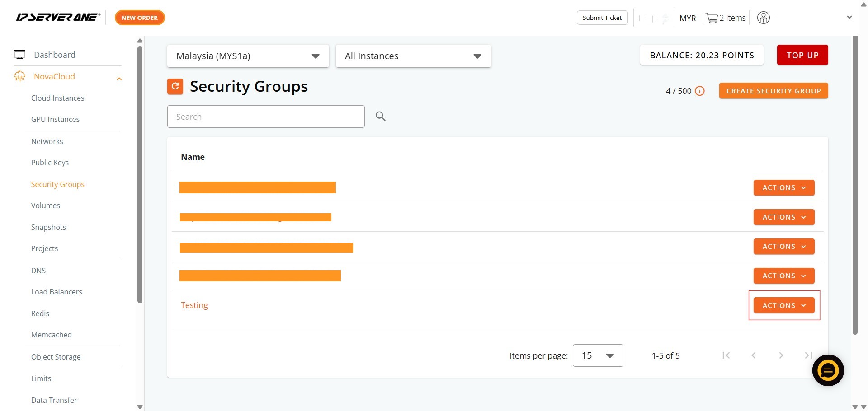Screen dimensions: 868x411
Task: Open the Testing security group link
Action: 194,305
